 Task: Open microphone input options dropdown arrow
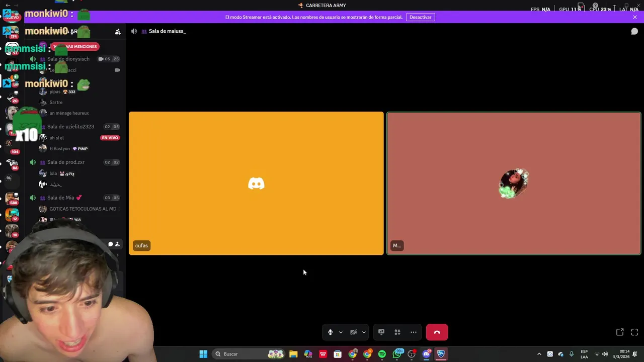(x=341, y=332)
